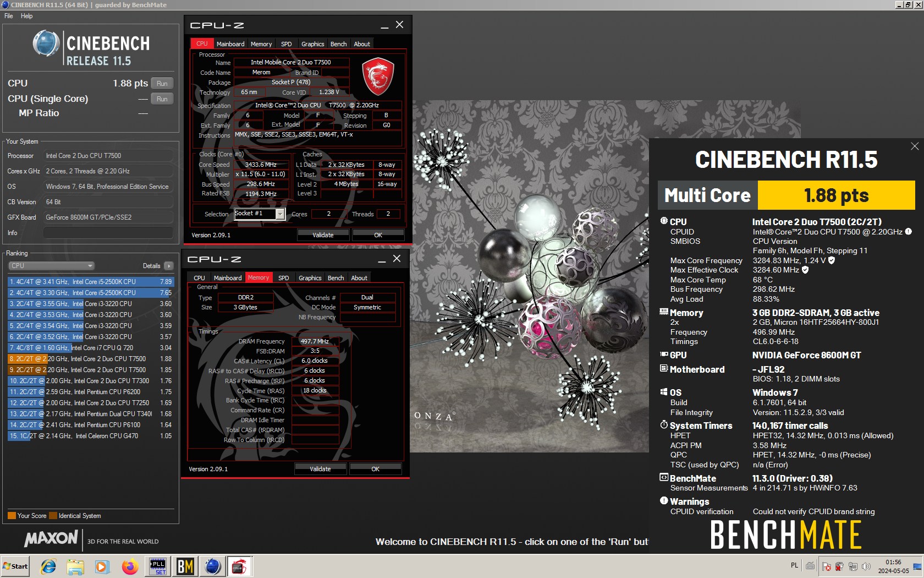Click the BenchMate section icon
924x578 pixels.
point(664,478)
